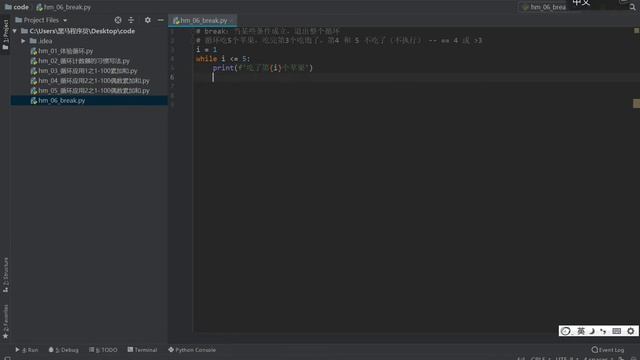Click the inspection status indicator at editor top-right

[636, 31]
